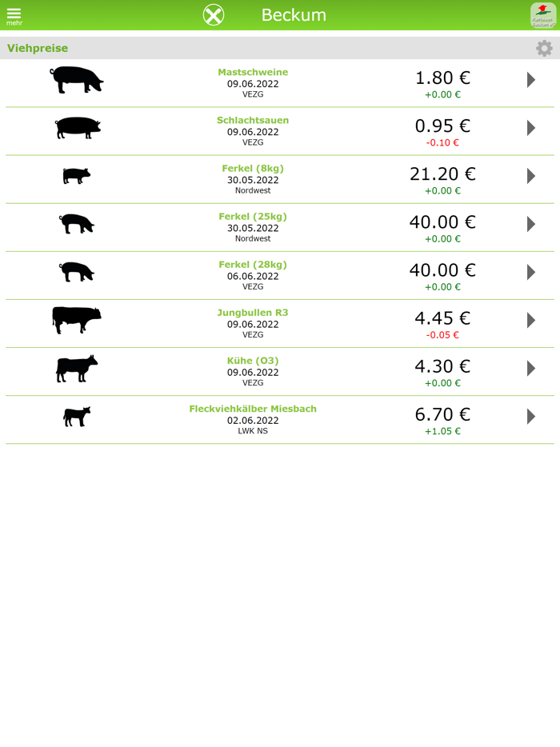The width and height of the screenshot is (560, 747).
Task: Expand Fleckviehkälber Miesbach row arrow
Action: click(x=531, y=416)
